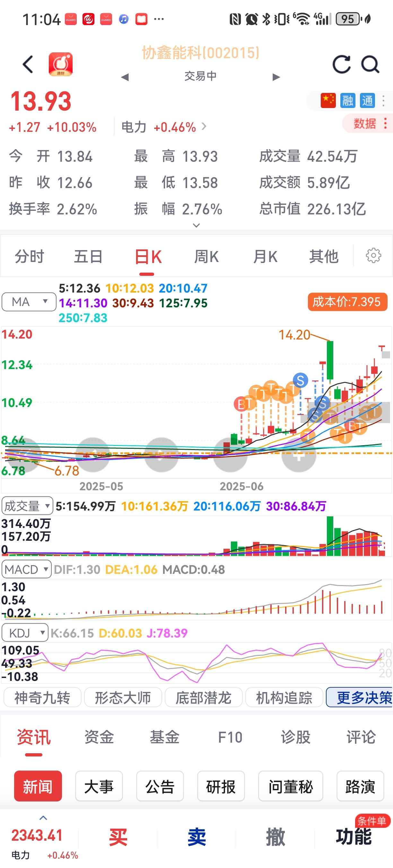The height and width of the screenshot is (868, 393).
Task: Open the MA indicator dropdown
Action: (29, 302)
